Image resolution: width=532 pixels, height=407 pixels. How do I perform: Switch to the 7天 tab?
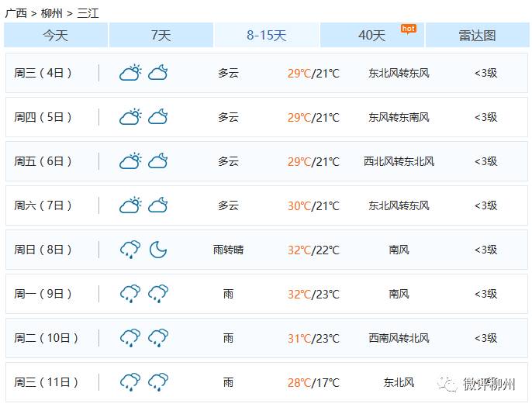(x=161, y=35)
